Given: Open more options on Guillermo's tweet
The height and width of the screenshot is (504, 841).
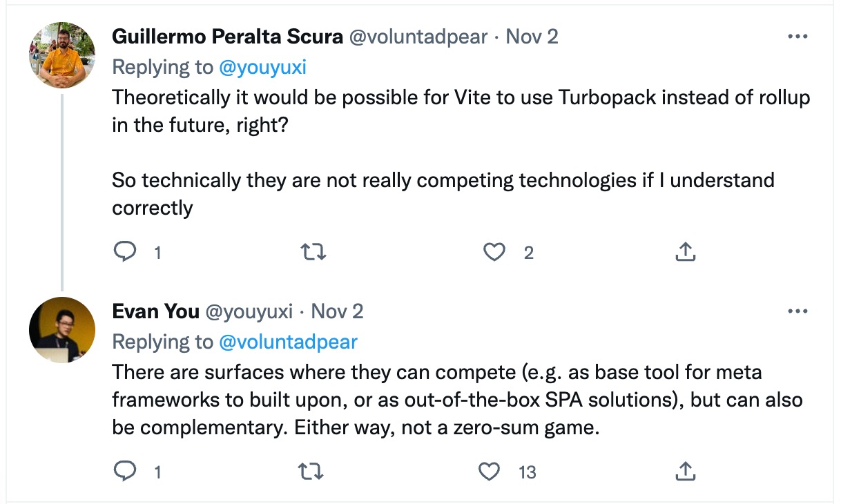Looking at the screenshot, I should tap(797, 36).
